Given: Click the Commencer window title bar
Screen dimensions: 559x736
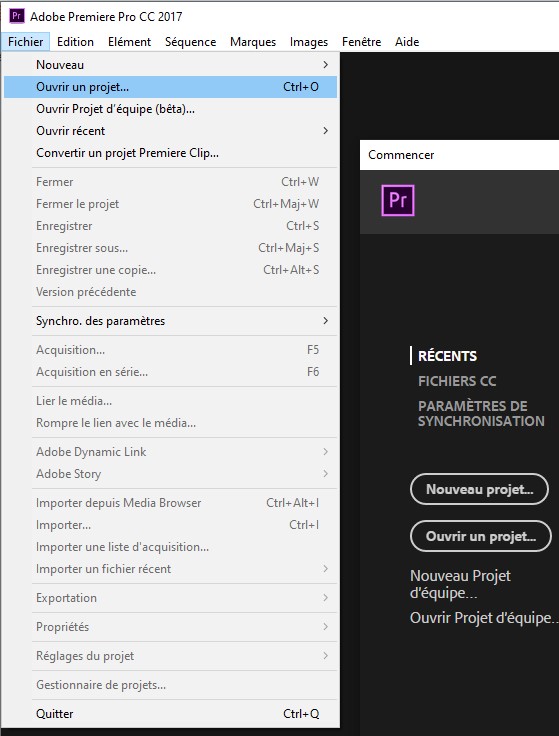Looking at the screenshot, I should [459, 155].
